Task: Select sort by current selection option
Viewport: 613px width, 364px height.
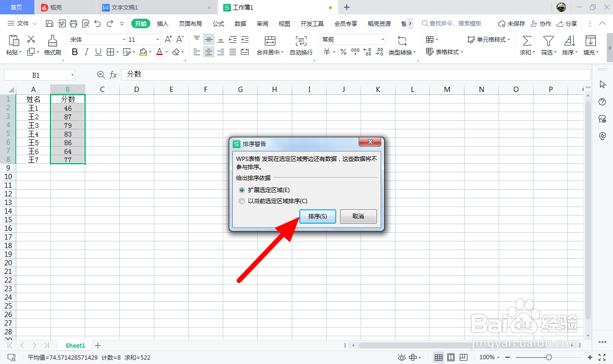Action: 273,201
